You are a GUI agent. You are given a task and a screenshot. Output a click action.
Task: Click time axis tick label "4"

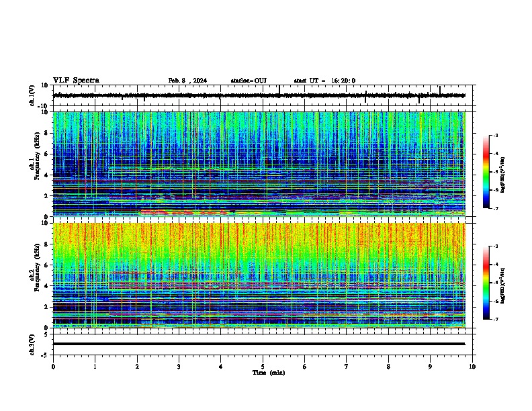point(221,367)
